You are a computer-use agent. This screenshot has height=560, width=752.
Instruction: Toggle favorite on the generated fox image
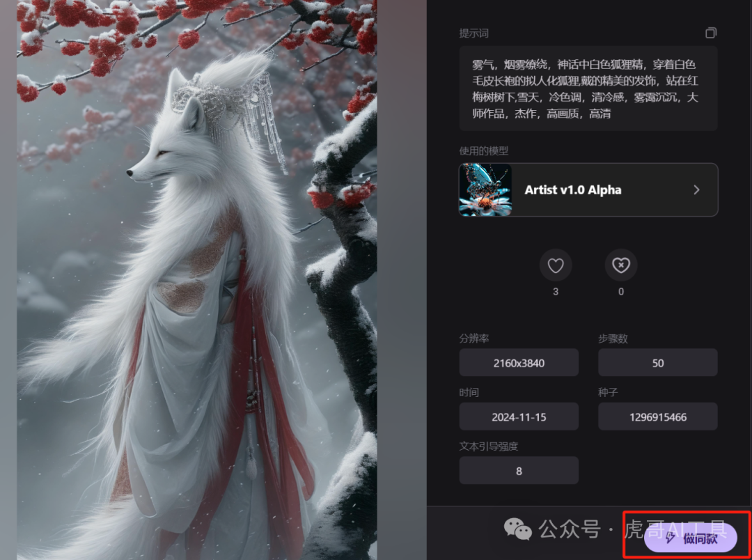tap(556, 265)
